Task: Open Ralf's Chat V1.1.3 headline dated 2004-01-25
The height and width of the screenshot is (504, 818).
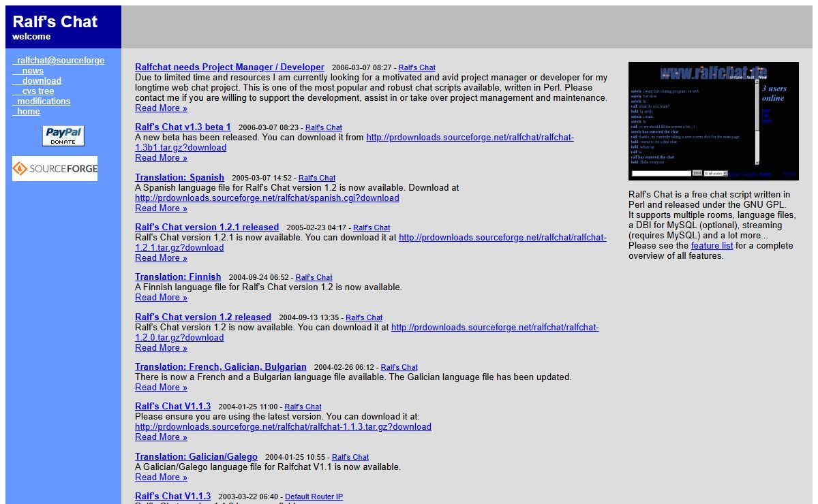Action: pos(173,406)
